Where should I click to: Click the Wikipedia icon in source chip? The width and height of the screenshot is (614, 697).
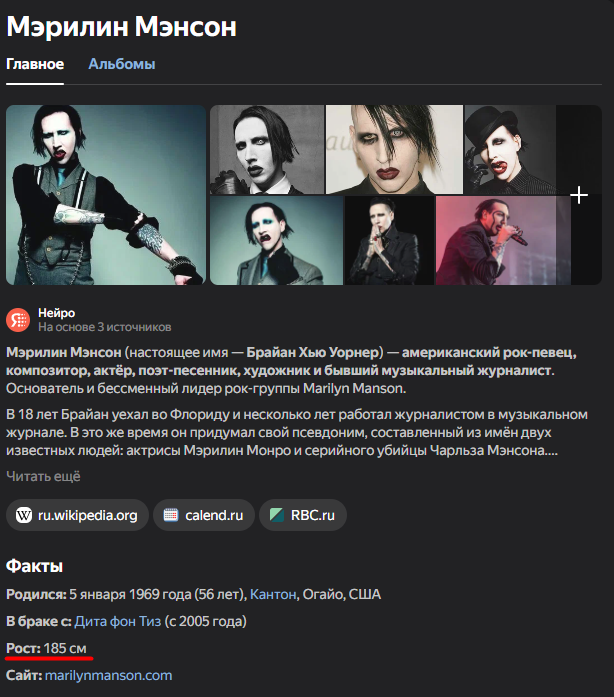click(x=24, y=515)
